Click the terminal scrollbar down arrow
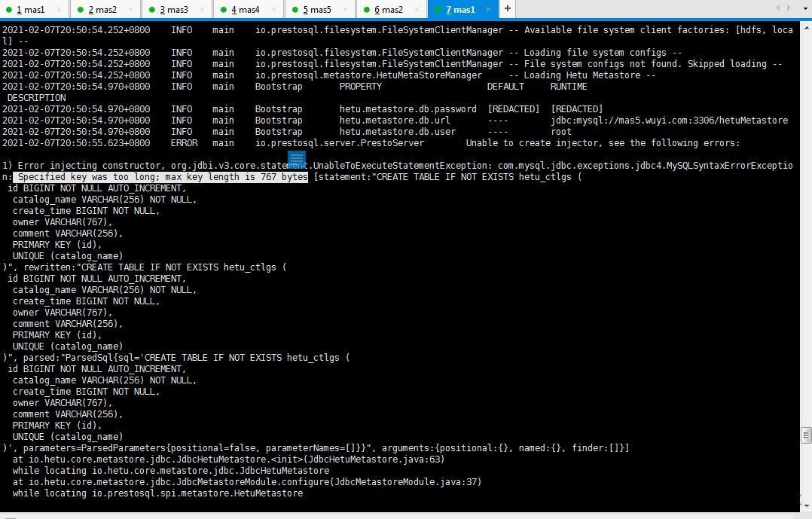812x519 pixels. (806, 506)
